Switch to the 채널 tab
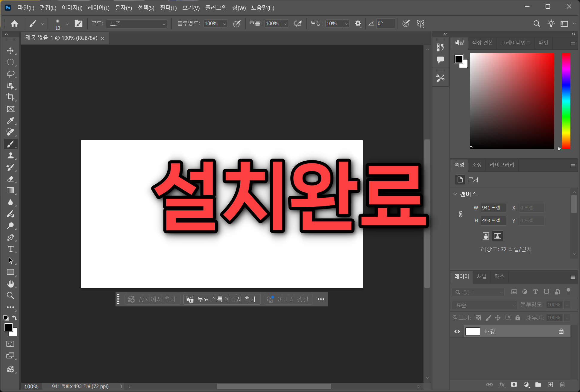 (x=481, y=276)
